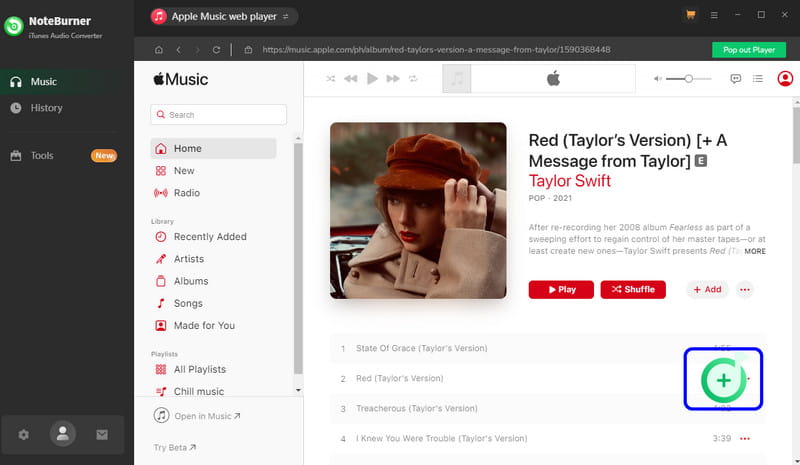
Task: Click the URL address bar
Action: coord(436,50)
